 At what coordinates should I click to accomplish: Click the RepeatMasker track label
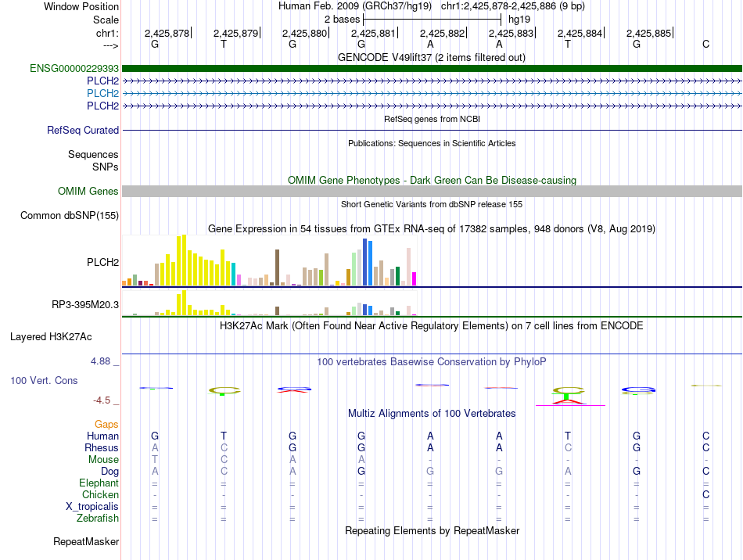[86, 541]
